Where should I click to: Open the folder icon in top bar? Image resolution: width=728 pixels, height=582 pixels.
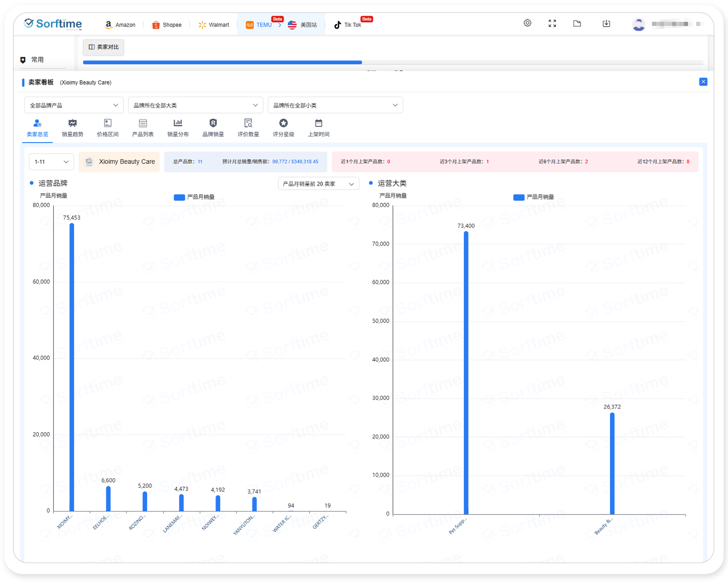577,23
